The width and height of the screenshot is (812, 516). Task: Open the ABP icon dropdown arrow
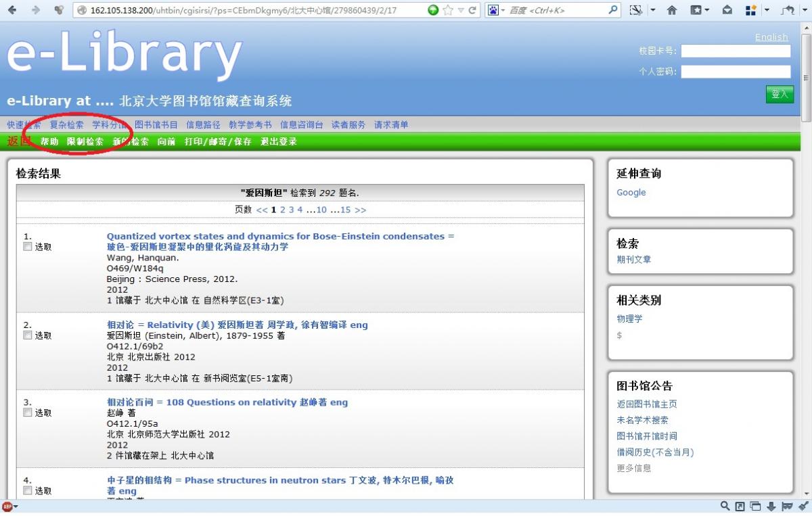(x=16, y=507)
